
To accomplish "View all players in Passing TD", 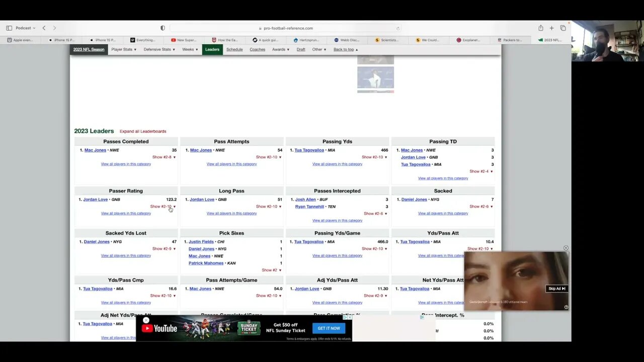I will [x=443, y=178].
